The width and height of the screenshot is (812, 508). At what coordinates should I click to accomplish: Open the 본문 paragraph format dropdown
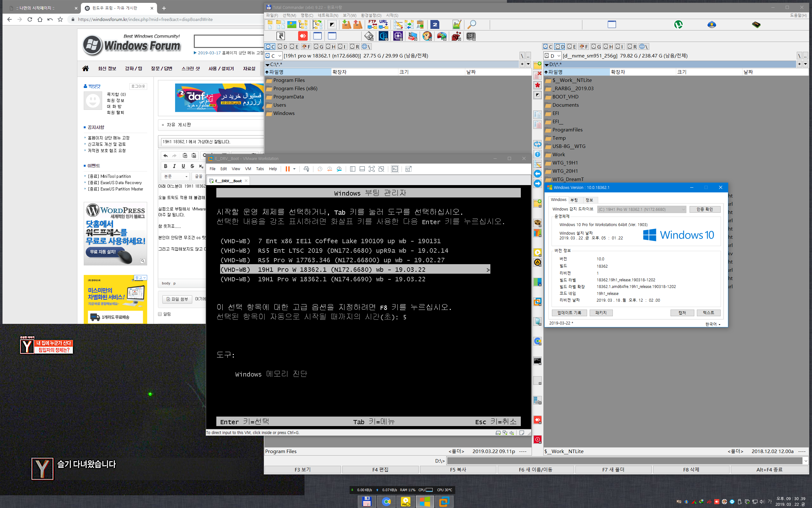click(176, 177)
